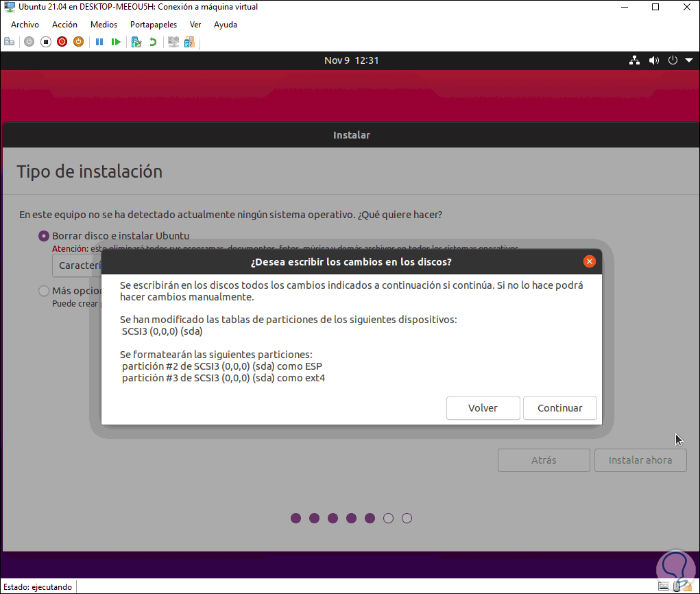Revert the VM with the green undo arrow
Image resolution: width=700 pixels, height=594 pixels.
pos(153,42)
